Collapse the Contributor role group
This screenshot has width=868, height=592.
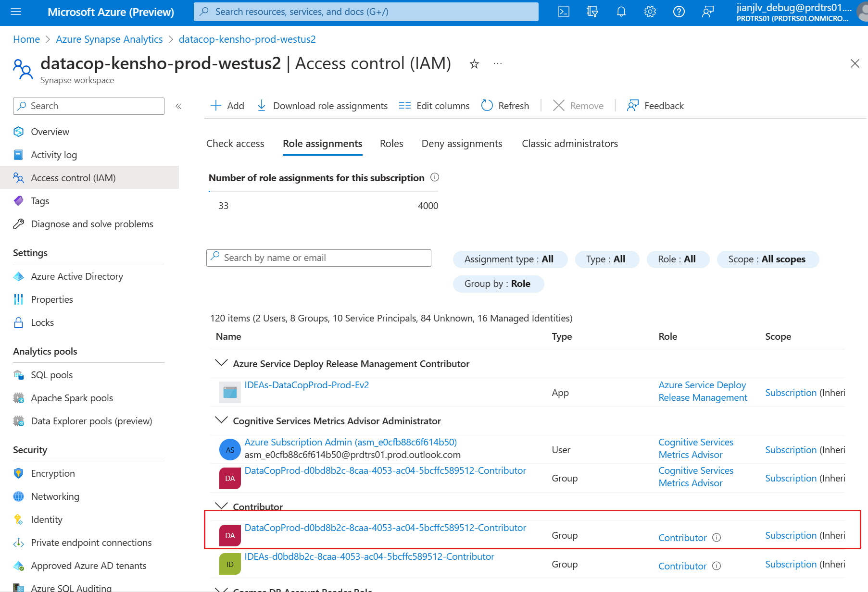tap(221, 506)
